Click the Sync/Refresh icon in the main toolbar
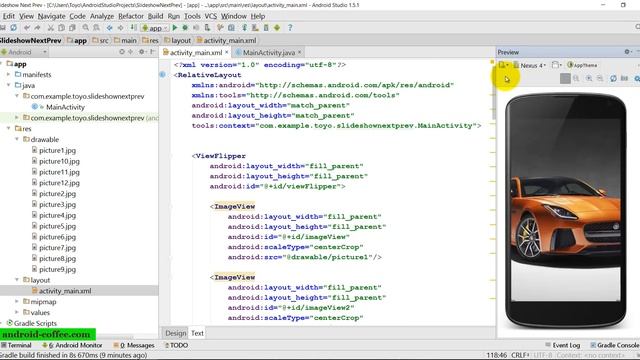The image size is (640, 360). 13,28
